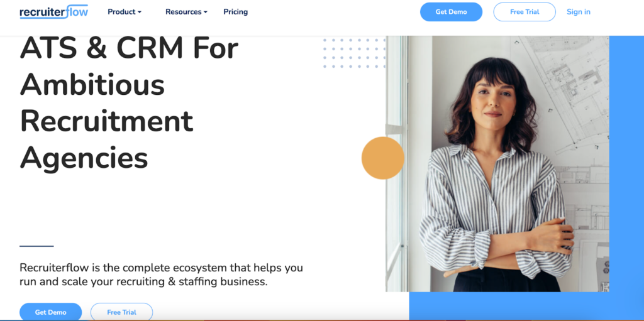Click the Recruiterflow logo
This screenshot has width=644, height=321.
(x=54, y=11)
